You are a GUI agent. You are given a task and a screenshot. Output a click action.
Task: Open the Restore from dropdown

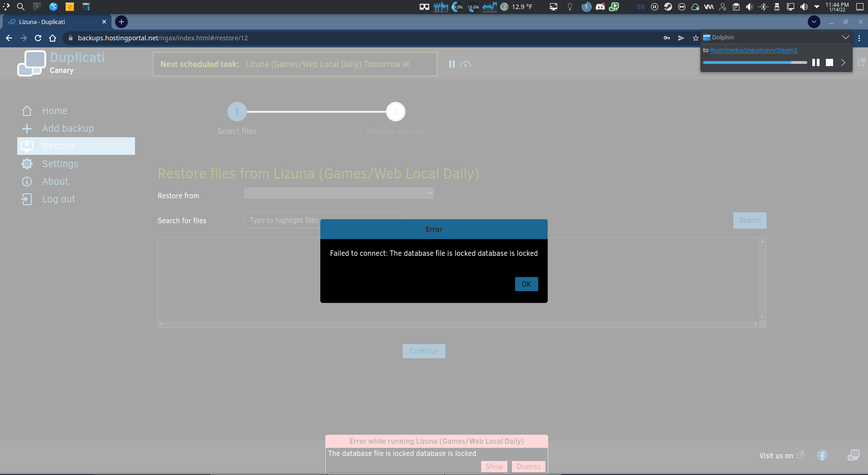338,193
